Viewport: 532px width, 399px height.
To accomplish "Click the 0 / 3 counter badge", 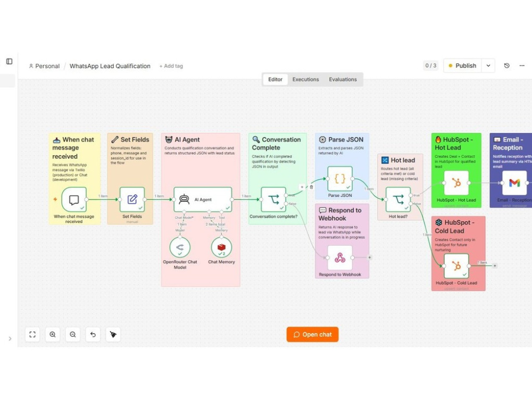I will [x=431, y=66].
